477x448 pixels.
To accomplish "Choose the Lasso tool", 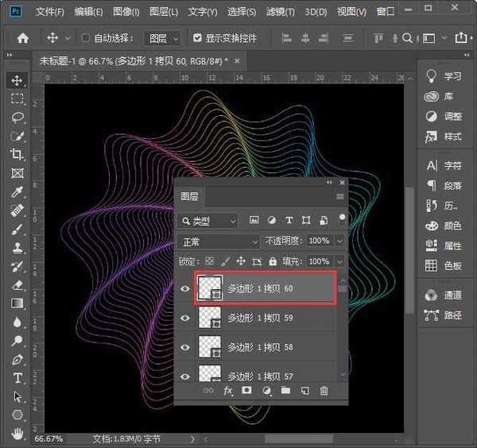I will point(17,118).
